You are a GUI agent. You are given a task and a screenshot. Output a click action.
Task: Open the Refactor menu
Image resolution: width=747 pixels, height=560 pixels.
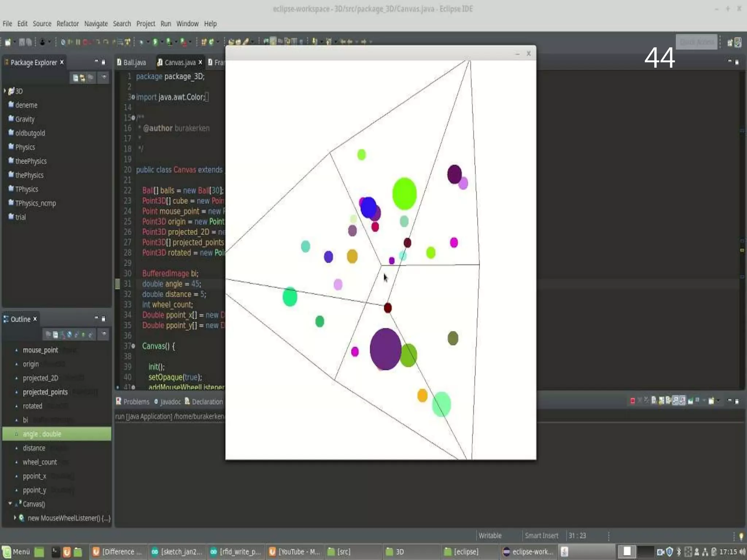[67, 24]
